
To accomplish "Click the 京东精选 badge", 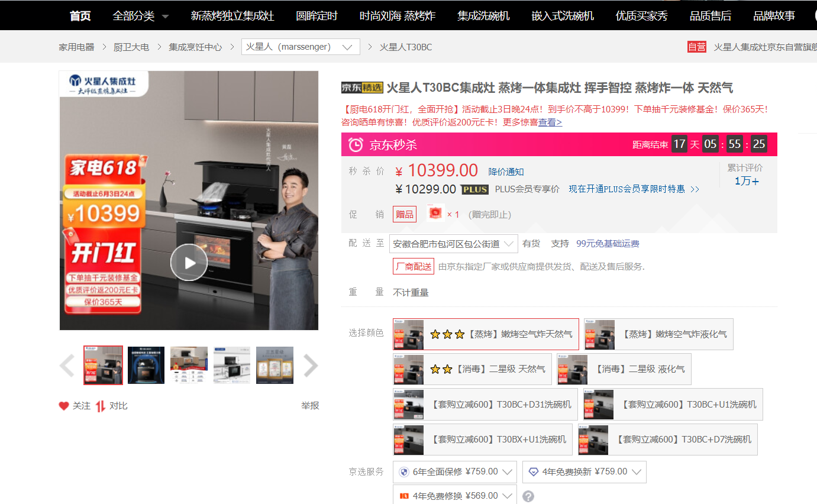I will [x=362, y=88].
